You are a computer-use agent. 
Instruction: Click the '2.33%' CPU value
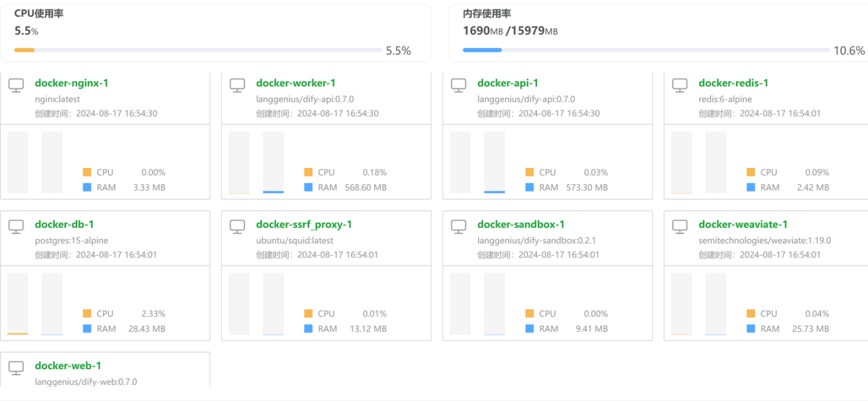point(153,314)
